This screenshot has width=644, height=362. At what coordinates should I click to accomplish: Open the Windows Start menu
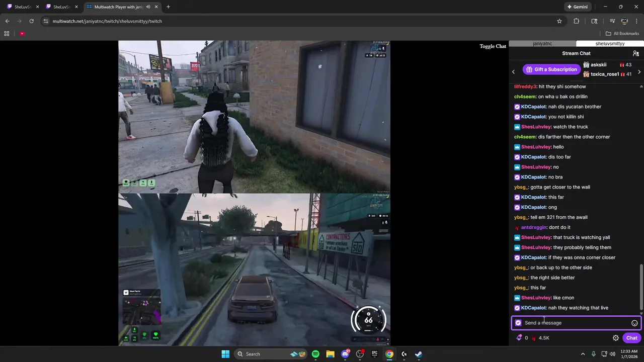(x=225, y=354)
